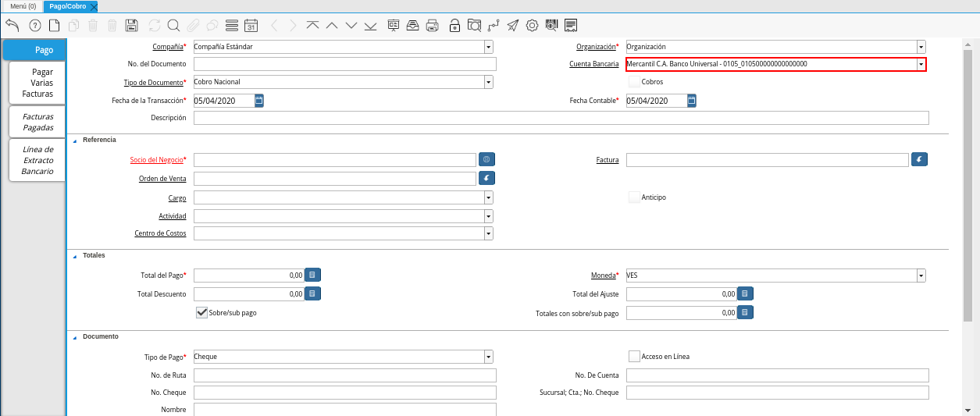
Task: Switch to the Menú (0) tab
Action: click(23, 6)
